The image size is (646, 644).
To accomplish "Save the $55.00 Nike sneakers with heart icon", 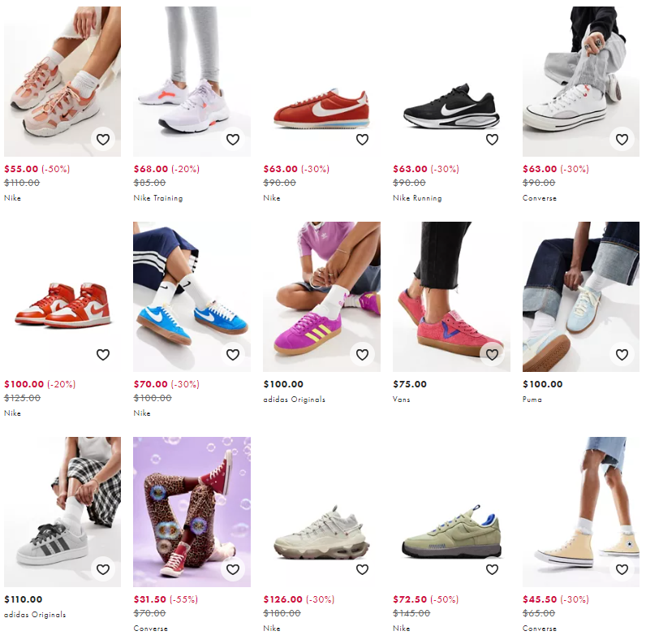I will (103, 140).
